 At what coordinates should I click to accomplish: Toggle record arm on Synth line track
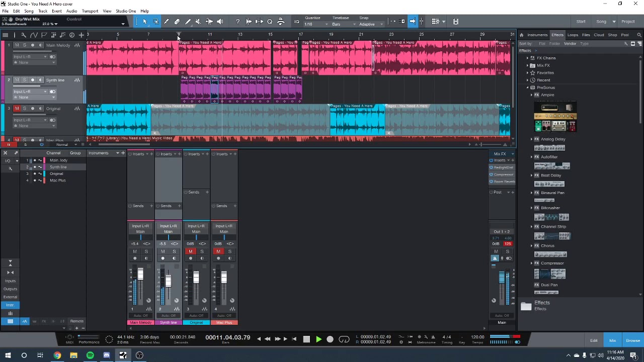click(x=33, y=80)
